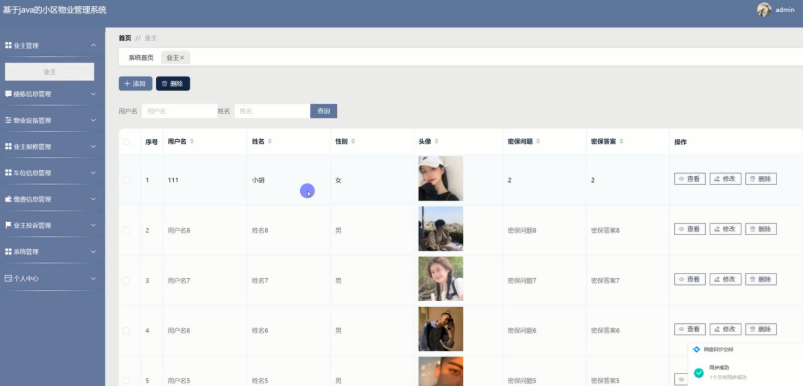Sort table by 用户名 column arrows

192,141
